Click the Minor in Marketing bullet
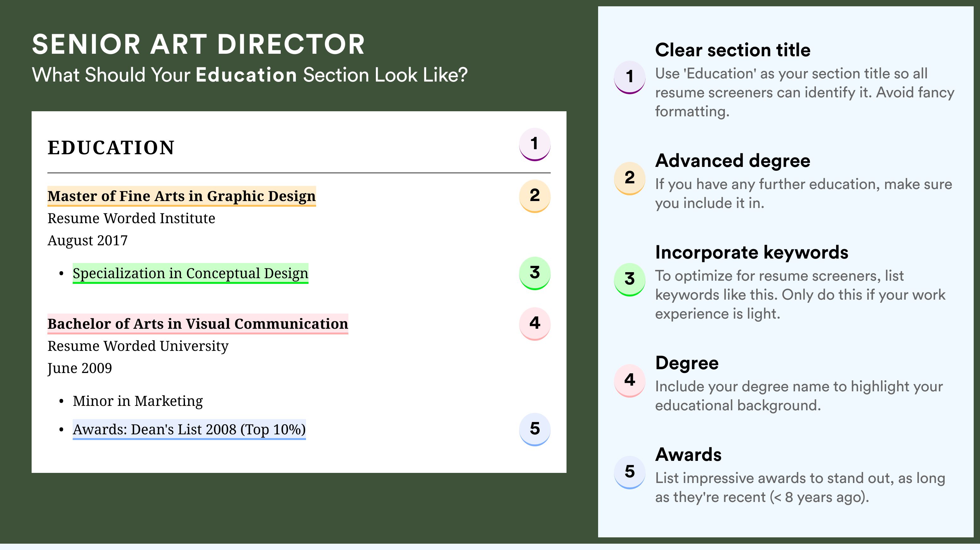 coord(137,401)
